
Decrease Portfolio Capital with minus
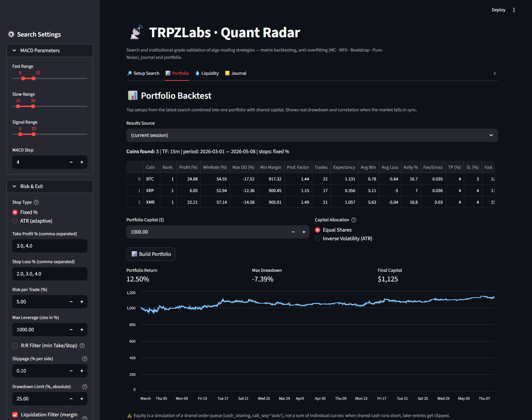(x=293, y=232)
